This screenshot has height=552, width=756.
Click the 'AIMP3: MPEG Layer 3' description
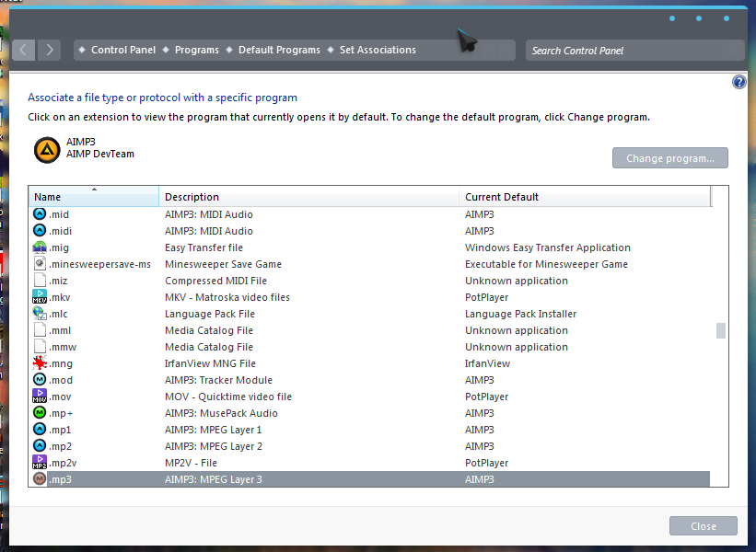pos(214,479)
